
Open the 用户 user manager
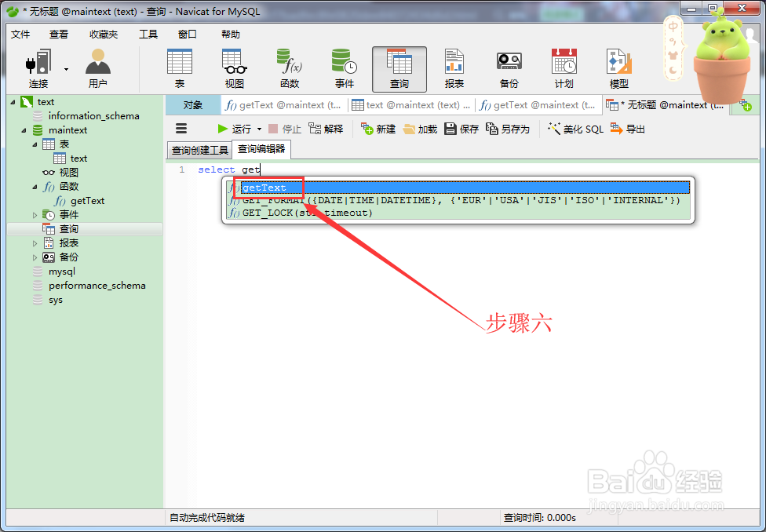[97, 68]
